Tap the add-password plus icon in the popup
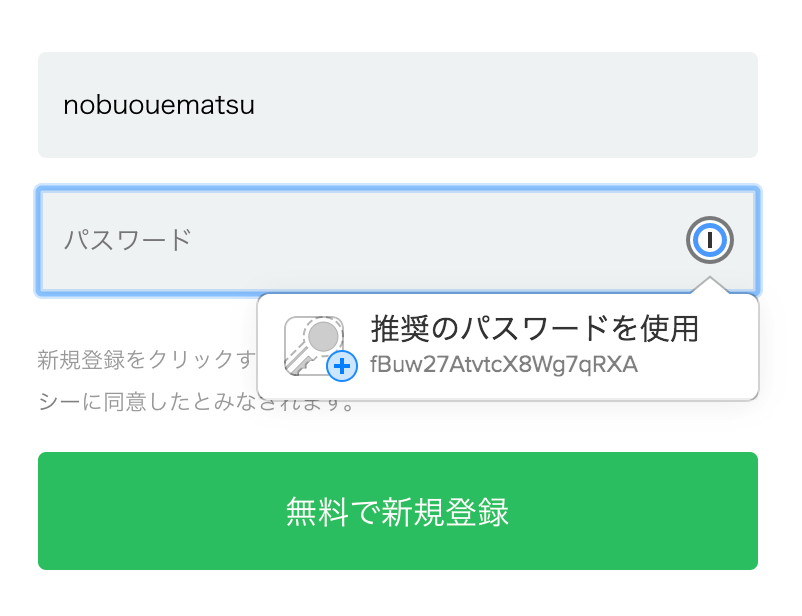 pos(340,367)
